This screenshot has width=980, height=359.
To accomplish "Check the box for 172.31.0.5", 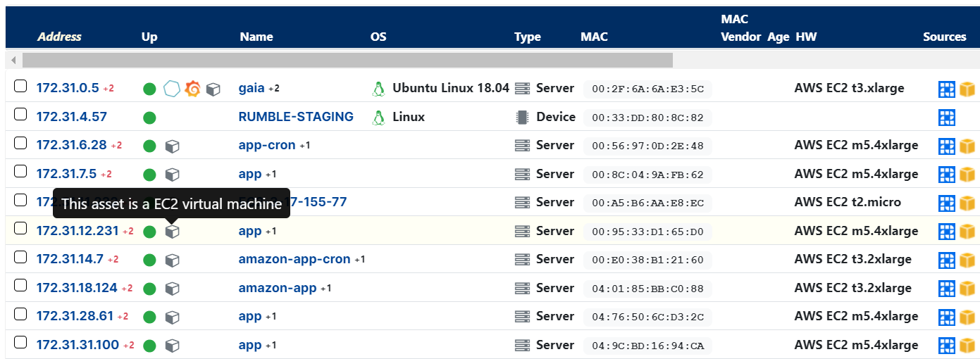I will [x=21, y=87].
